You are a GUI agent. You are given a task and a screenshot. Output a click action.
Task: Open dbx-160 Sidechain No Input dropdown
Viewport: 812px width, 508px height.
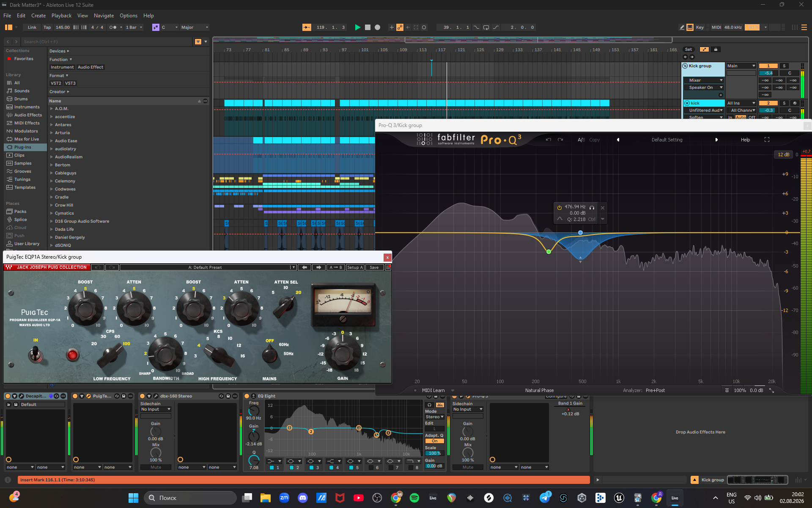coord(156,409)
